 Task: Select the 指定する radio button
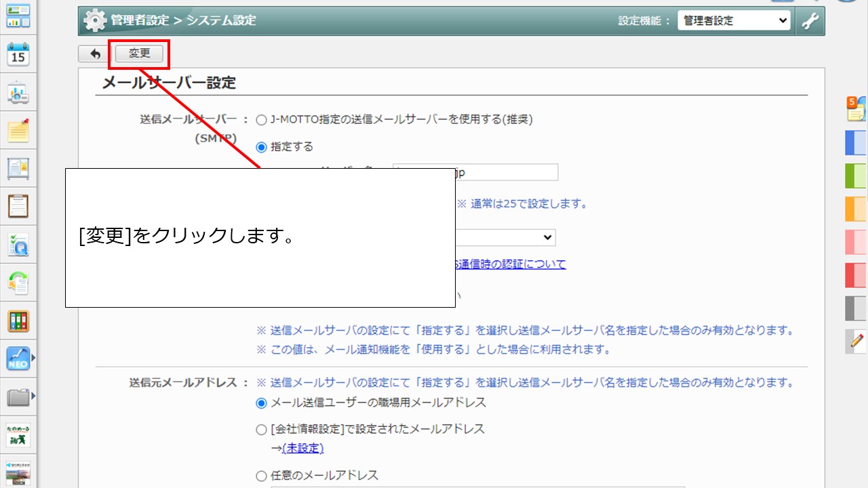(261, 147)
